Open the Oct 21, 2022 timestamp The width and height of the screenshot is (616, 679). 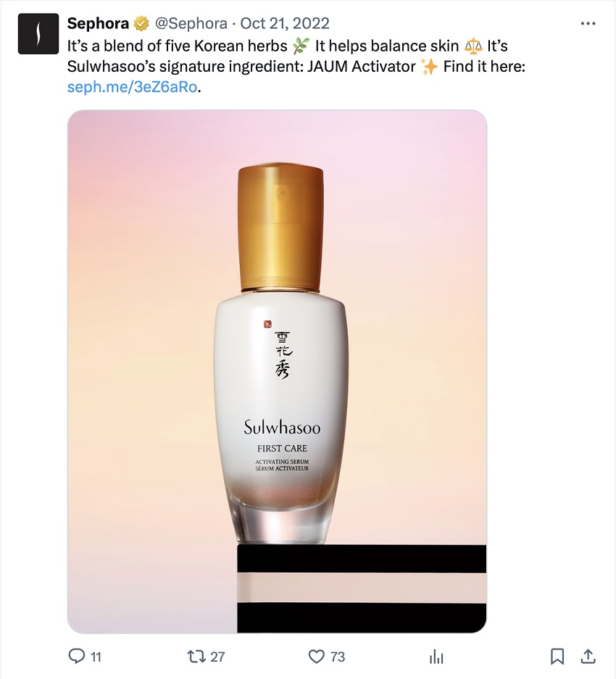coord(285,23)
